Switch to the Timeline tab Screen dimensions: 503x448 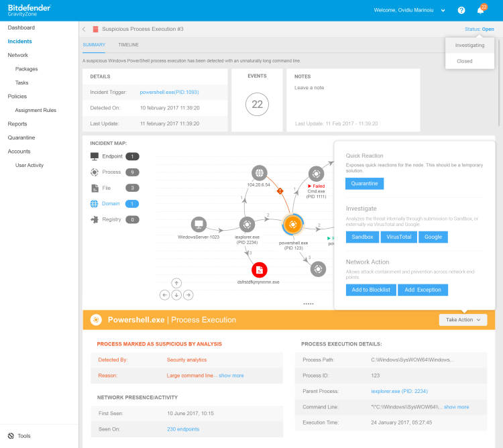128,45
